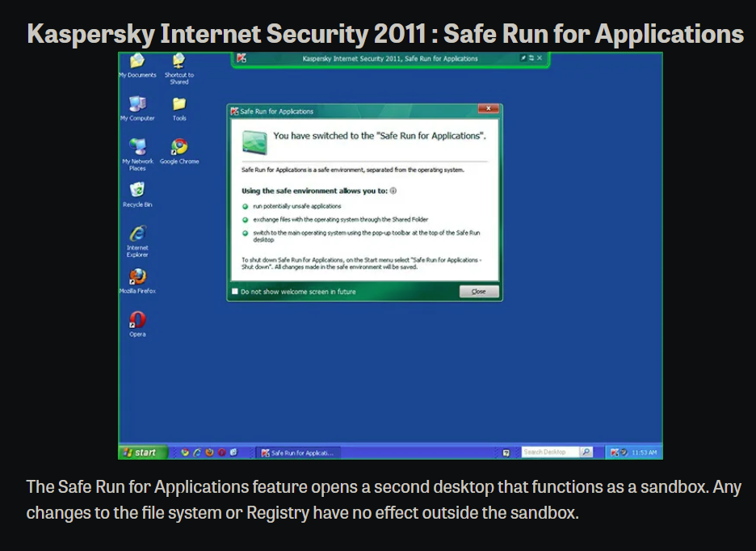
Task: Launch Opera from the desktop
Action: click(x=137, y=324)
